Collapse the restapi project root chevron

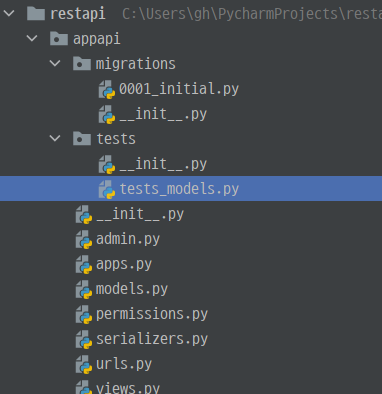(x=9, y=13)
